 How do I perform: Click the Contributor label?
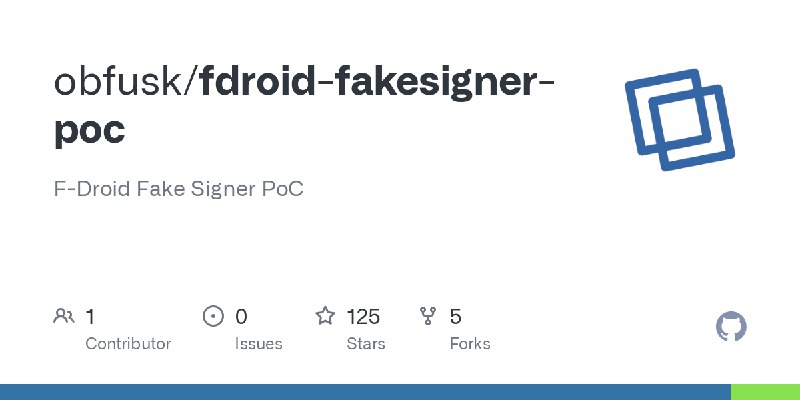click(x=128, y=344)
